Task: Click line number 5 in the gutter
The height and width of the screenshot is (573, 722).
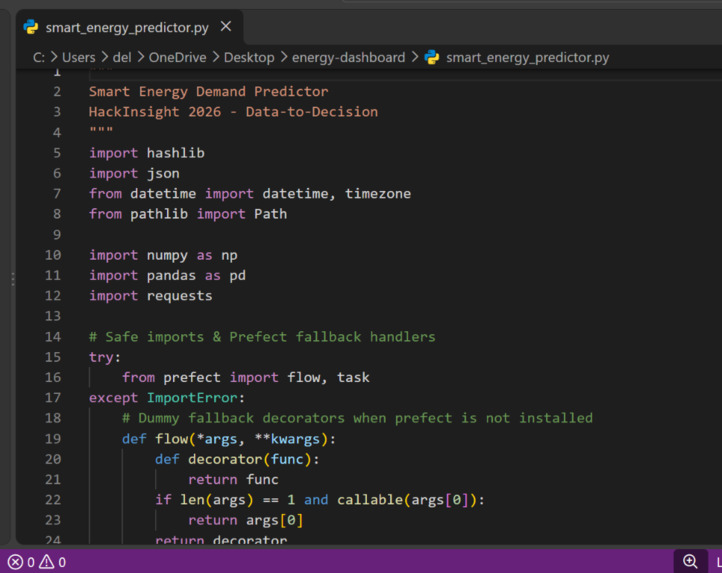Action: coord(57,153)
